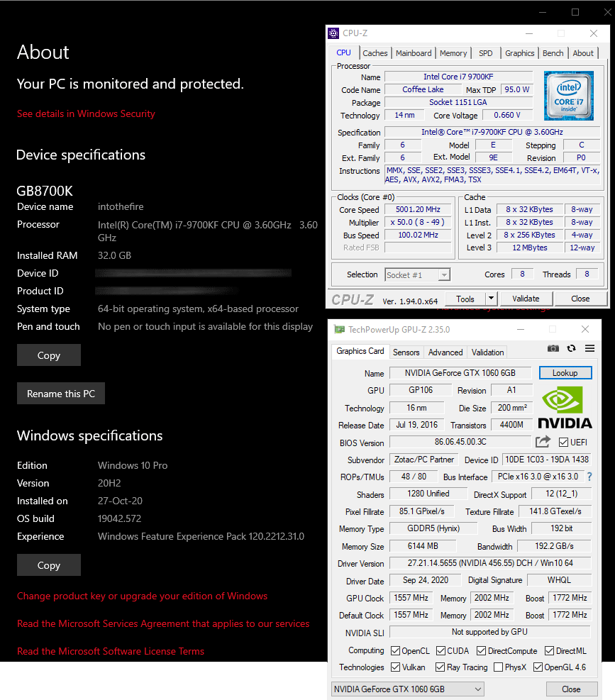Toggle the Vulkan checkbox
This screenshot has height=700, width=615.
[x=395, y=667]
